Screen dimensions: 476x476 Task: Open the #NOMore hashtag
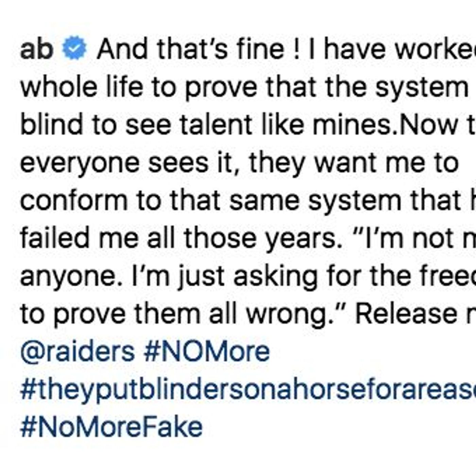(x=207, y=352)
